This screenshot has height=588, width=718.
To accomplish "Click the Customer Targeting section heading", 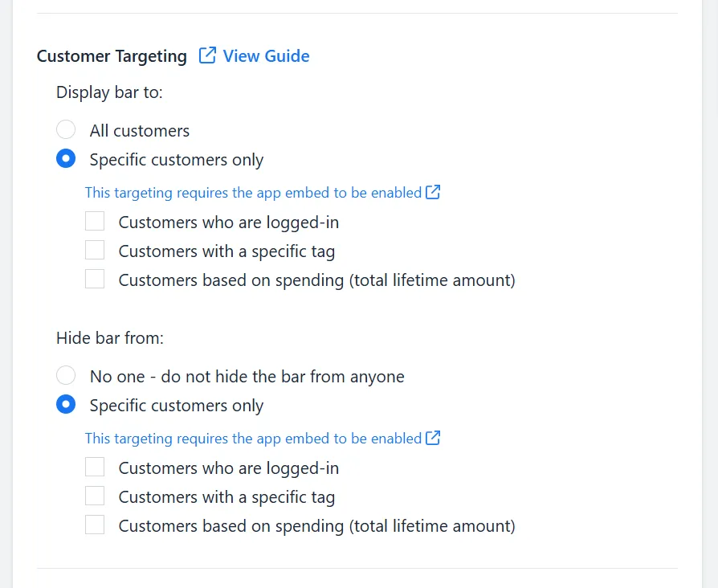I will coord(112,56).
